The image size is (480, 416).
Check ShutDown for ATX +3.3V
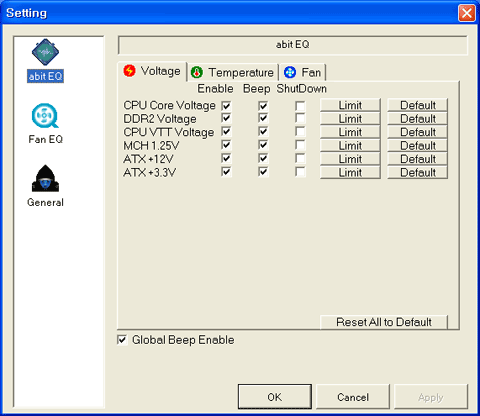pos(300,172)
